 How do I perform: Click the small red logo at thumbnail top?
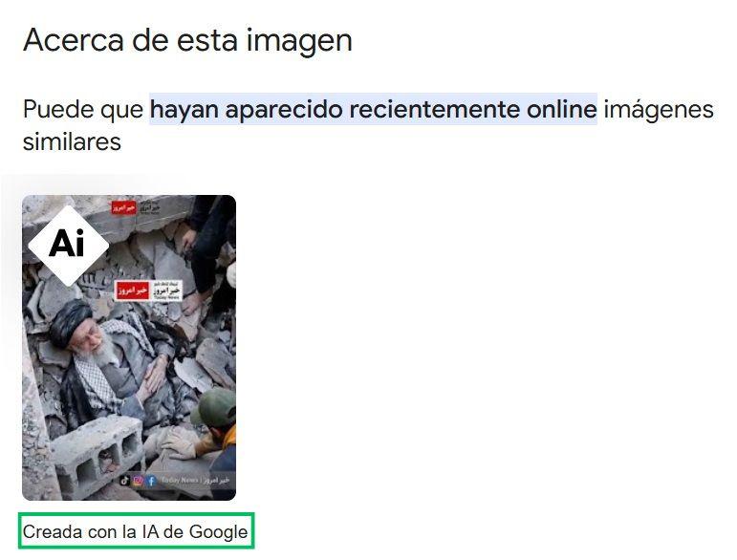pos(124,207)
